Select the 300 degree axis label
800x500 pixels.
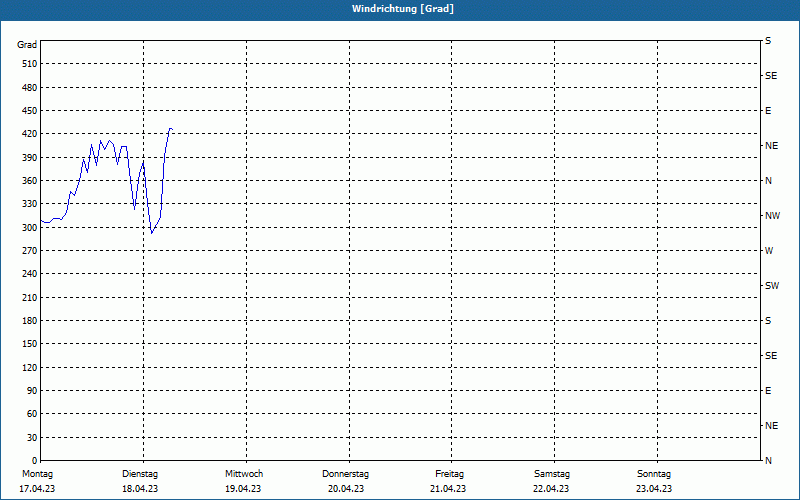(x=30, y=228)
